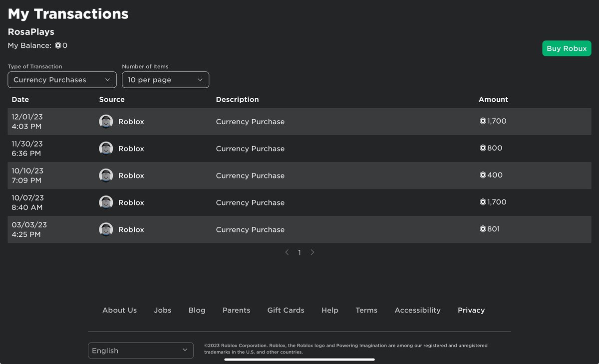
Task: Open Roblox source link in 10/07/23 row
Action: pyautogui.click(x=131, y=202)
